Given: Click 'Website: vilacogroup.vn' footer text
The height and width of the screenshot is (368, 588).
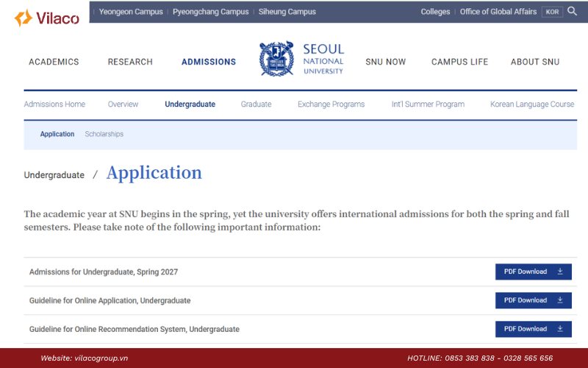Looking at the screenshot, I should pyautogui.click(x=85, y=358).
